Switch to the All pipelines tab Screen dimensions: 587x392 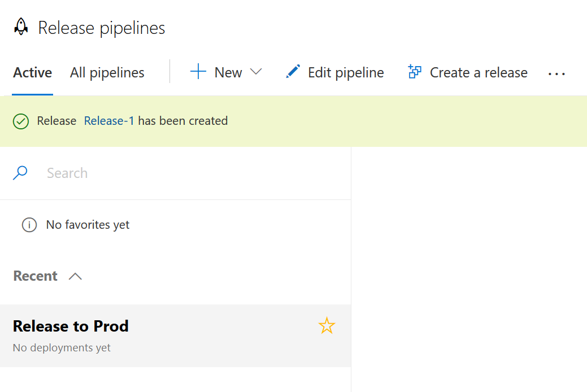107,73
